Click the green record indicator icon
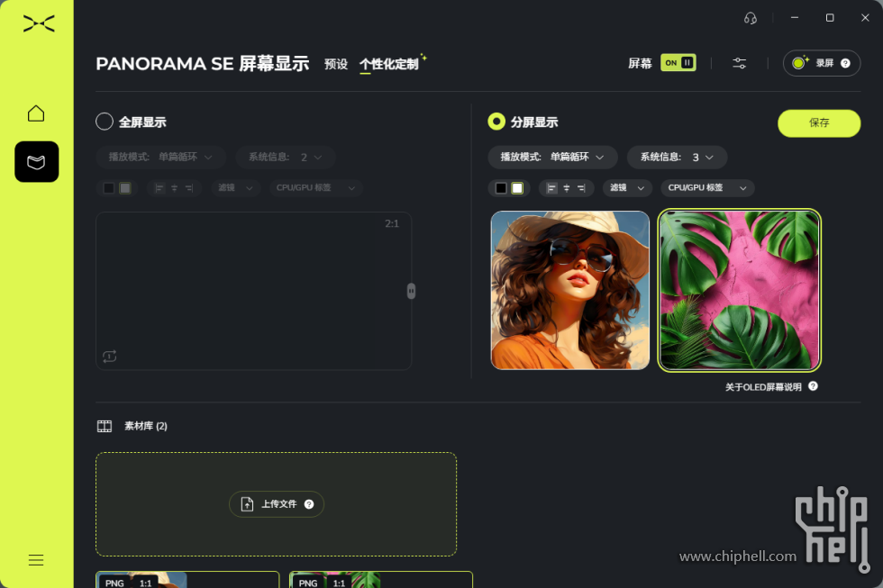This screenshot has height=588, width=883. click(x=798, y=63)
